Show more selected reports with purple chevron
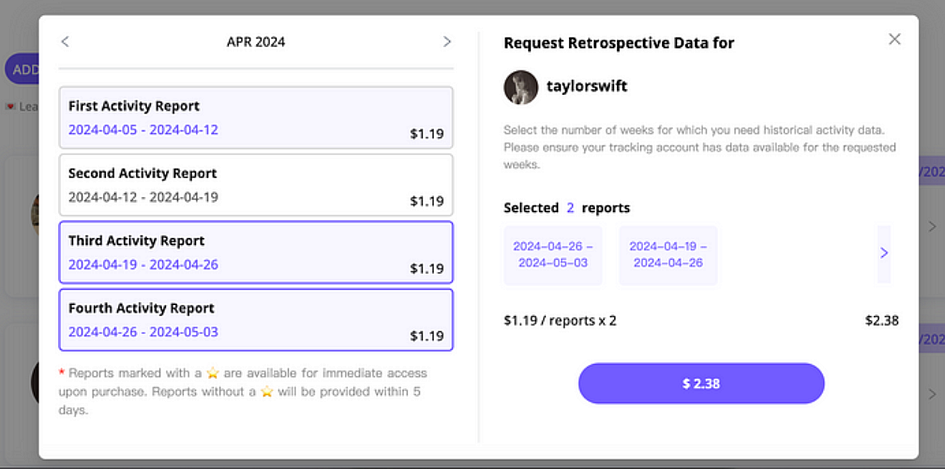 tap(884, 253)
